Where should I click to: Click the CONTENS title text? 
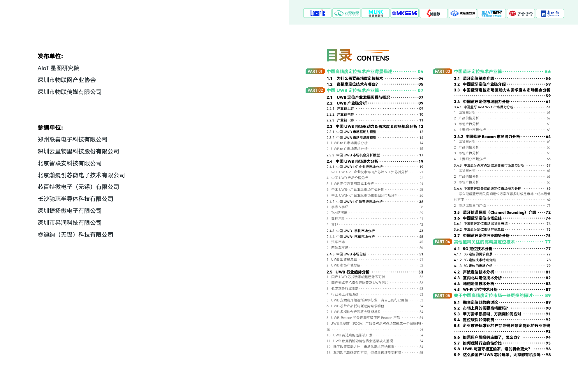(x=373, y=58)
